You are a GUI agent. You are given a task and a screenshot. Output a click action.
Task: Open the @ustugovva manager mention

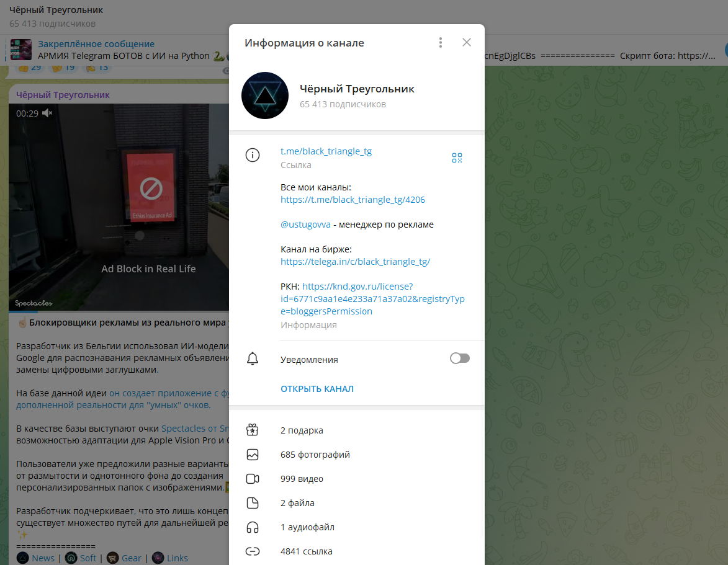[305, 225]
